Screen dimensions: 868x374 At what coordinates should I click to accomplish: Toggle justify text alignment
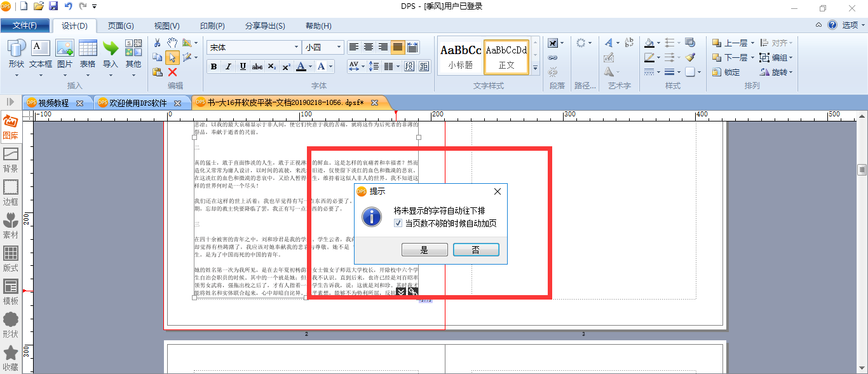(x=398, y=47)
